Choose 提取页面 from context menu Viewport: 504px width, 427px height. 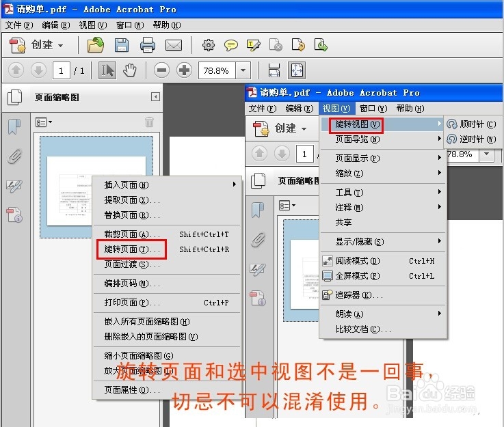(x=166, y=199)
